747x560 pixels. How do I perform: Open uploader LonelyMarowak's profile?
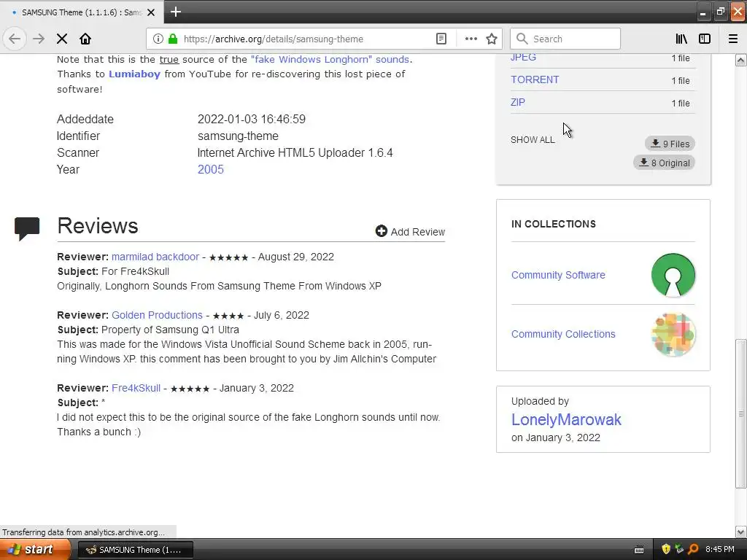click(566, 419)
